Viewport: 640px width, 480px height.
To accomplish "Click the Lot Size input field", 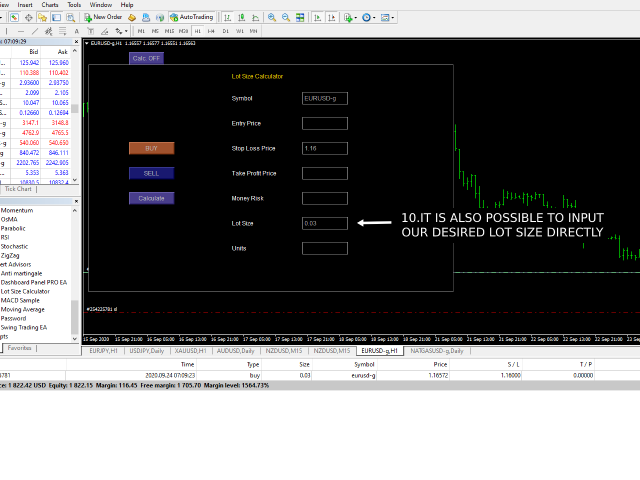I will tap(325, 223).
